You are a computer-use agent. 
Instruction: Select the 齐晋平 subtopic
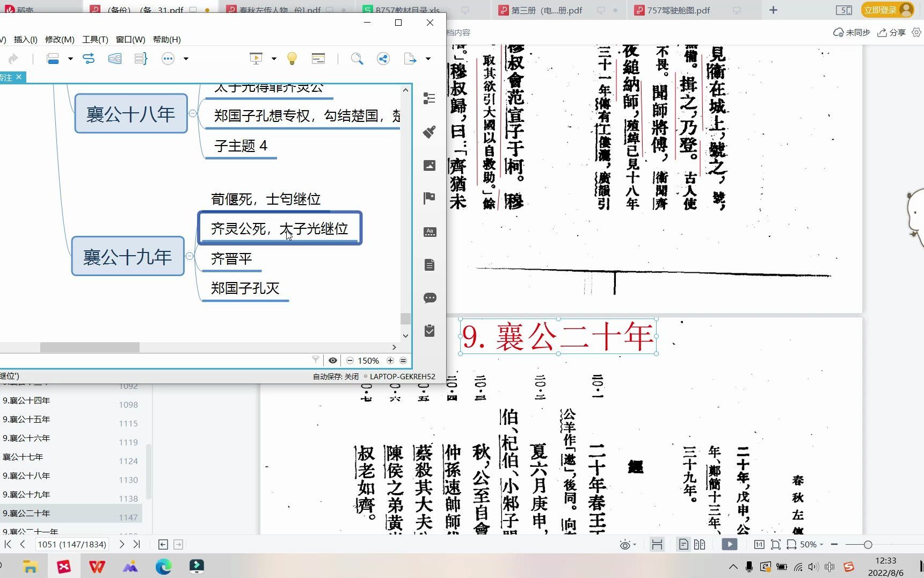point(231,258)
